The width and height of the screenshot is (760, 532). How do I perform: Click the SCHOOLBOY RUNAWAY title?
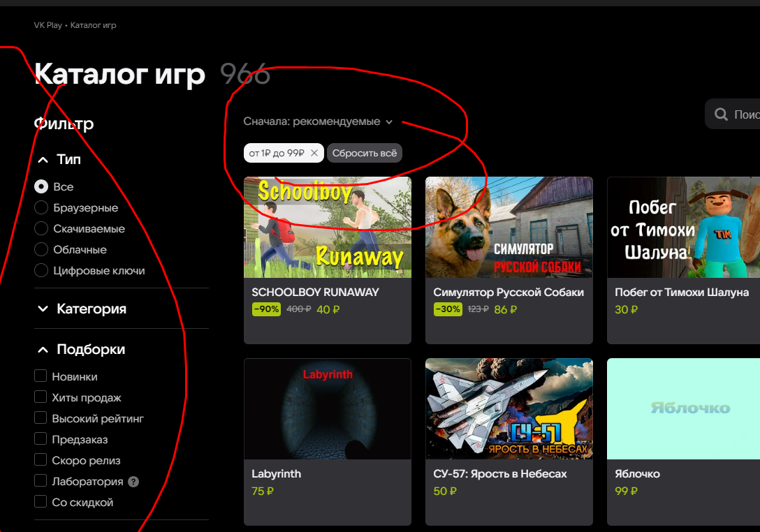click(x=315, y=292)
